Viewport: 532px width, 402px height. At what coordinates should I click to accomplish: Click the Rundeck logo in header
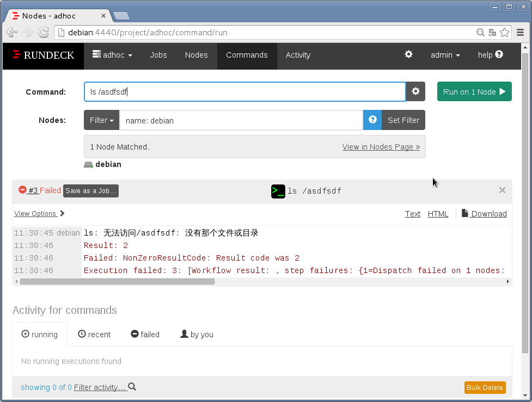point(43,55)
